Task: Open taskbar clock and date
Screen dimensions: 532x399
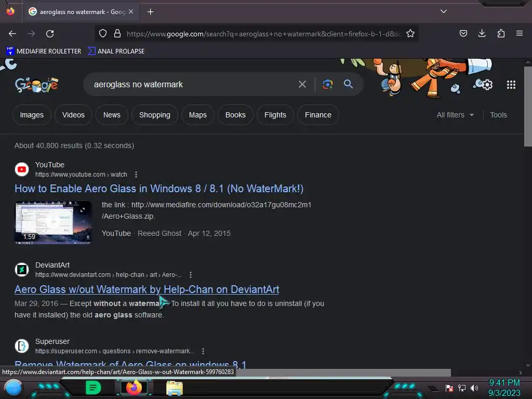Action: point(504,388)
